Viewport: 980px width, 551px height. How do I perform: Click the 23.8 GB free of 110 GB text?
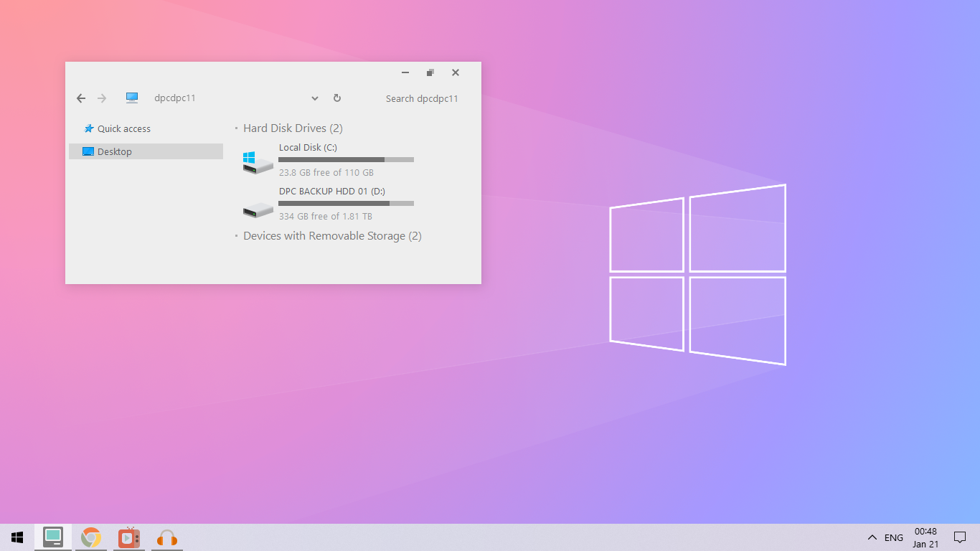point(326,173)
